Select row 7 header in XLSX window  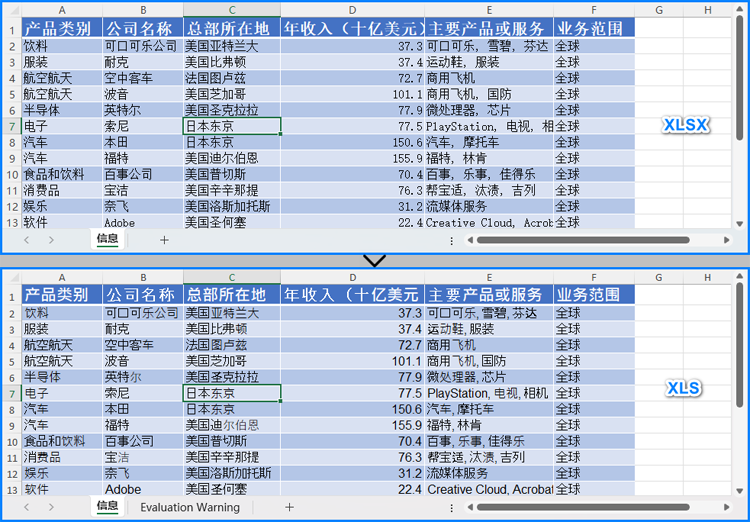(x=12, y=126)
